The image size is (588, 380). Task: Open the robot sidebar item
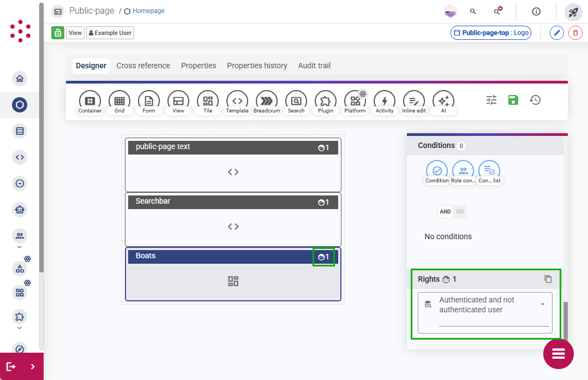(20, 210)
